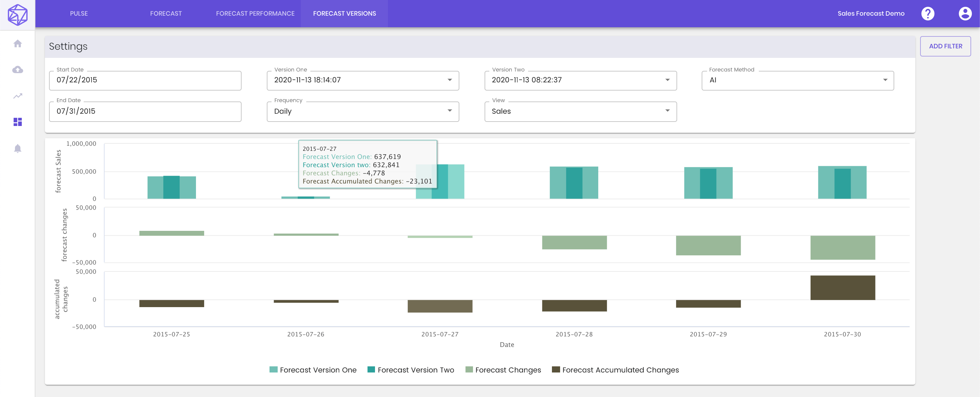Click the End Date input field
The height and width of the screenshot is (397, 980).
click(145, 112)
